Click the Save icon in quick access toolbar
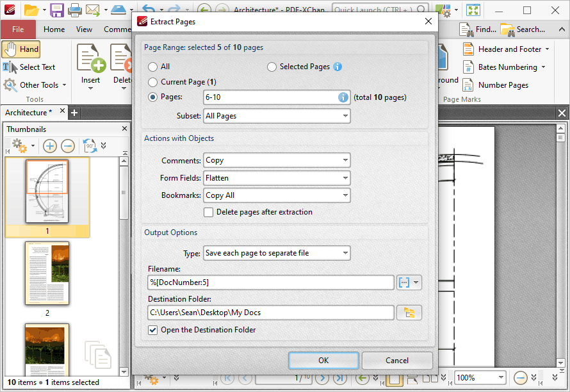The image size is (570, 392). coord(57,10)
